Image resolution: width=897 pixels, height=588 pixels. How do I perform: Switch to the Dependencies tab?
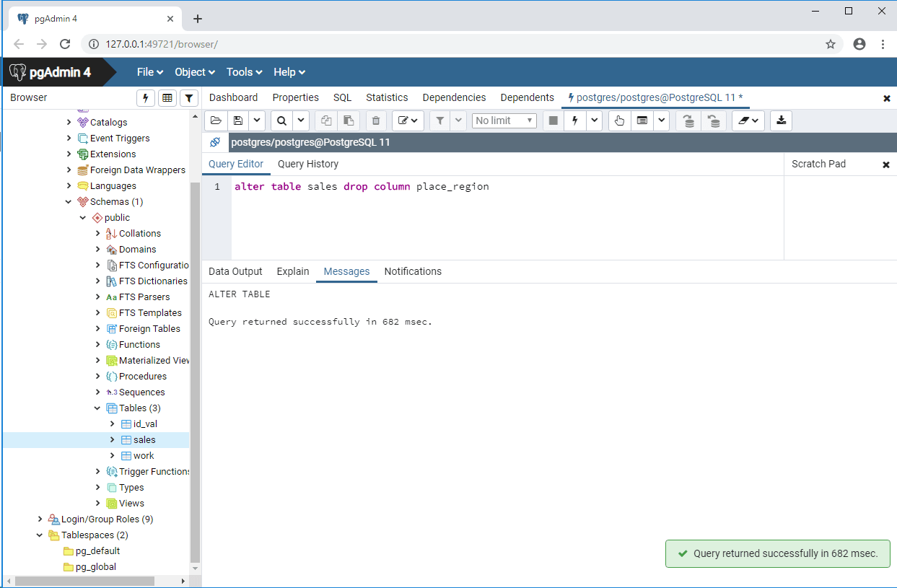tap(454, 97)
